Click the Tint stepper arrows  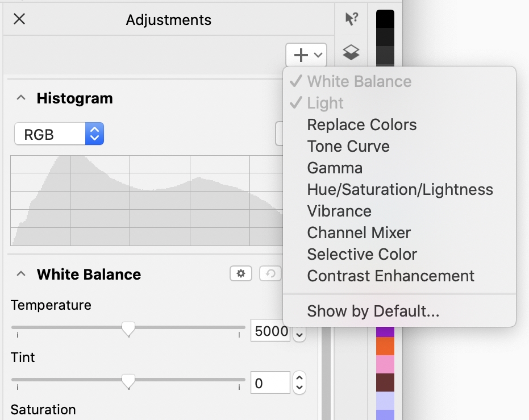(x=299, y=383)
